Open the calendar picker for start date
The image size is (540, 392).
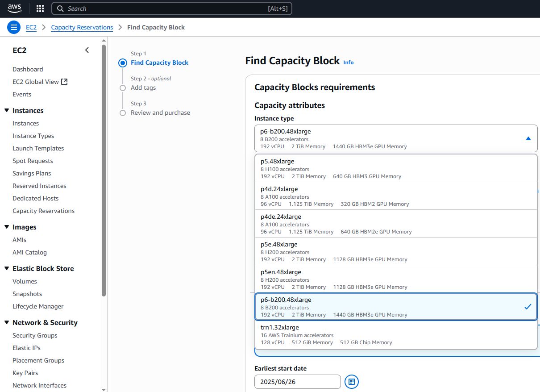click(352, 382)
